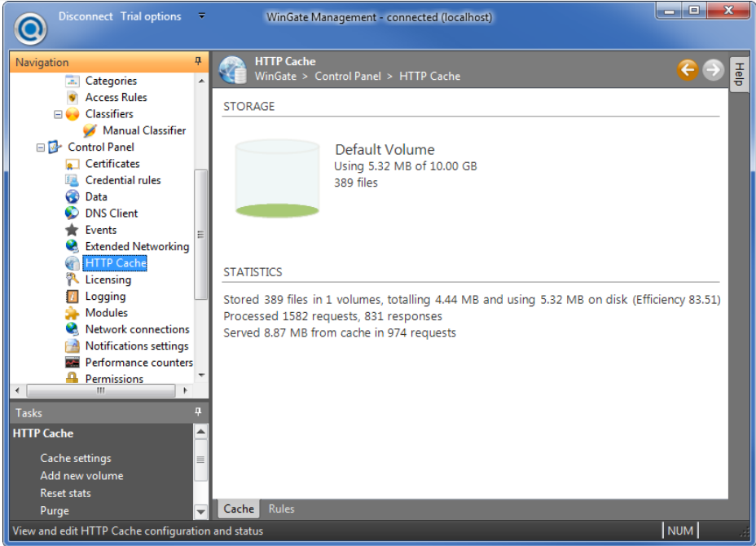The height and width of the screenshot is (546, 756).
Task: Click 'Using 5.32 MB of 10.00 GB' text
Action: (x=406, y=166)
